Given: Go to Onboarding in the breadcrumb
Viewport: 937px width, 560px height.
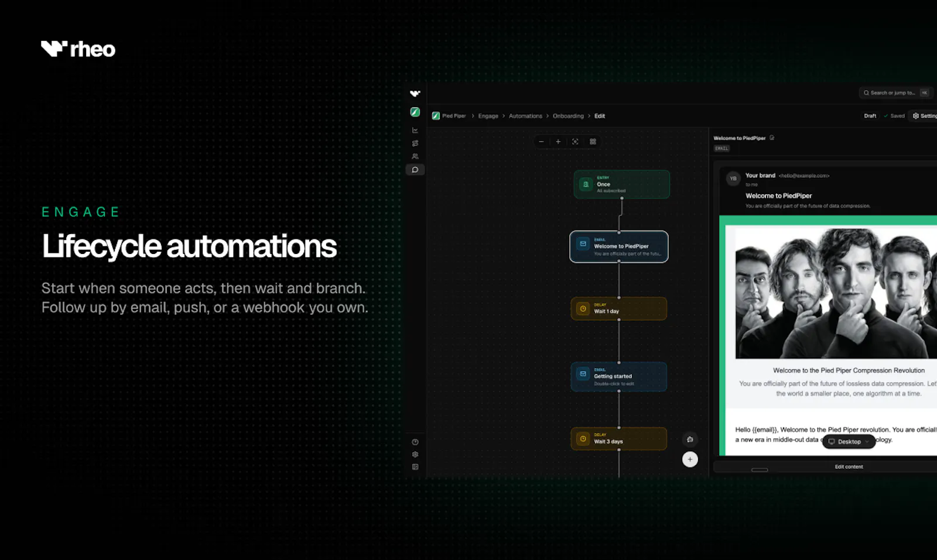Looking at the screenshot, I should (568, 116).
